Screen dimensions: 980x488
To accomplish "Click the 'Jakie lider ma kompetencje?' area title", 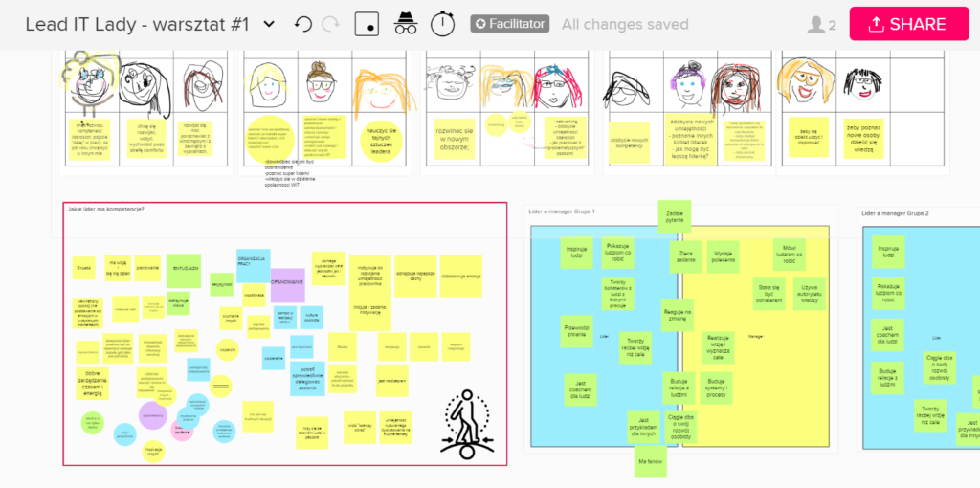I will 105,209.
